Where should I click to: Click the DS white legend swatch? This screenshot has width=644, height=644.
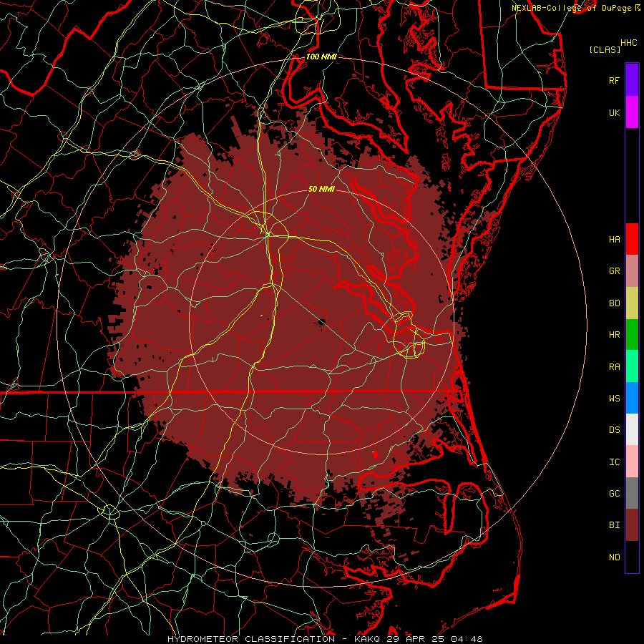pos(632,429)
